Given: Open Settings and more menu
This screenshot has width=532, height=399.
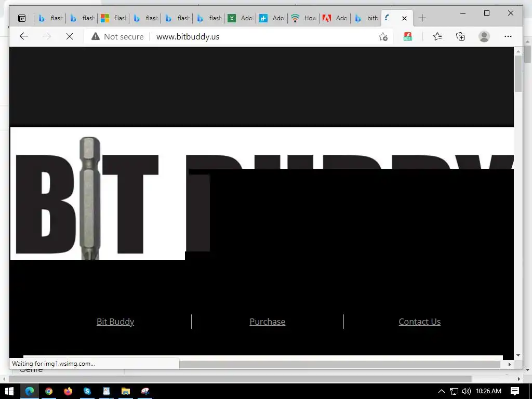Looking at the screenshot, I should pos(508,36).
